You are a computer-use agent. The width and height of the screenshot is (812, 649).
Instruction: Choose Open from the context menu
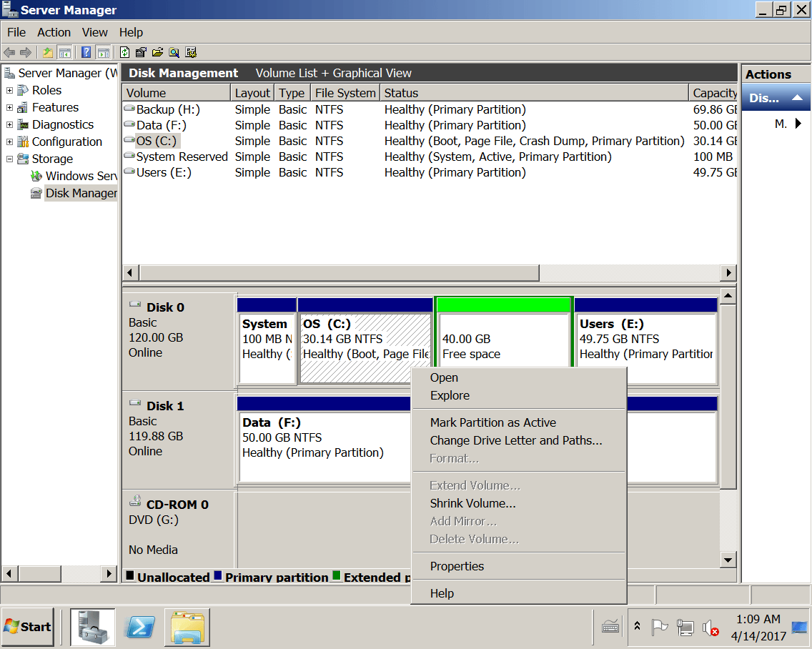coord(519,377)
